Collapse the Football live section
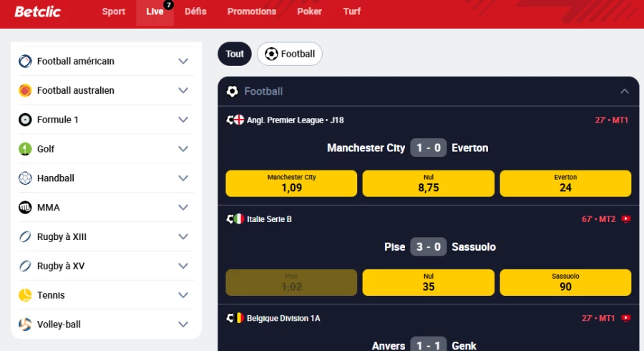644x351 pixels. (625, 92)
